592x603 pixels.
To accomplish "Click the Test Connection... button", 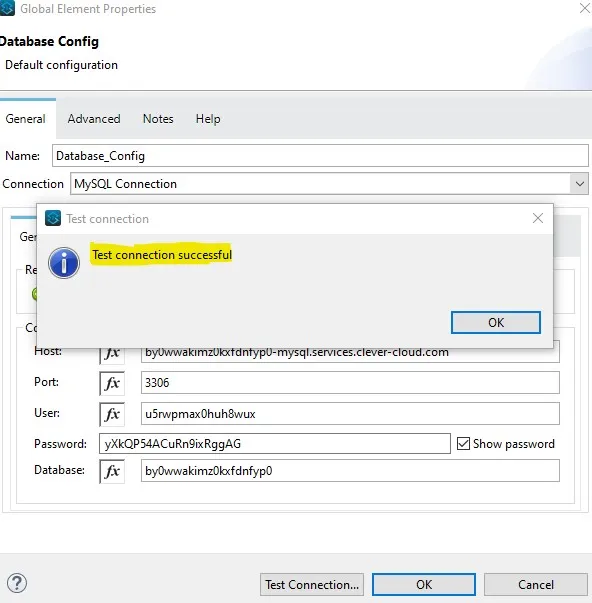I will tap(312, 585).
